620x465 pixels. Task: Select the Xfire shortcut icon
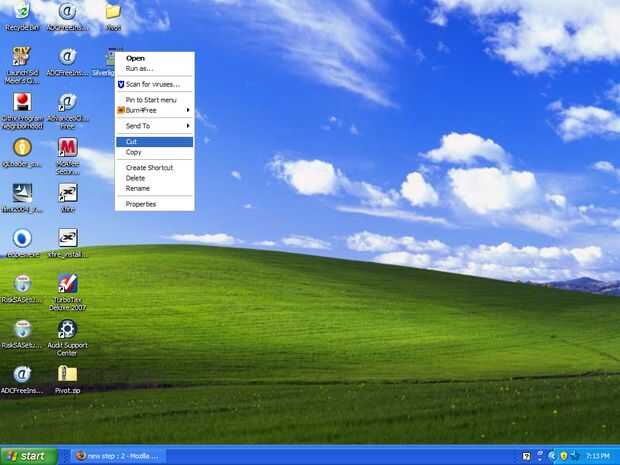tap(68, 198)
